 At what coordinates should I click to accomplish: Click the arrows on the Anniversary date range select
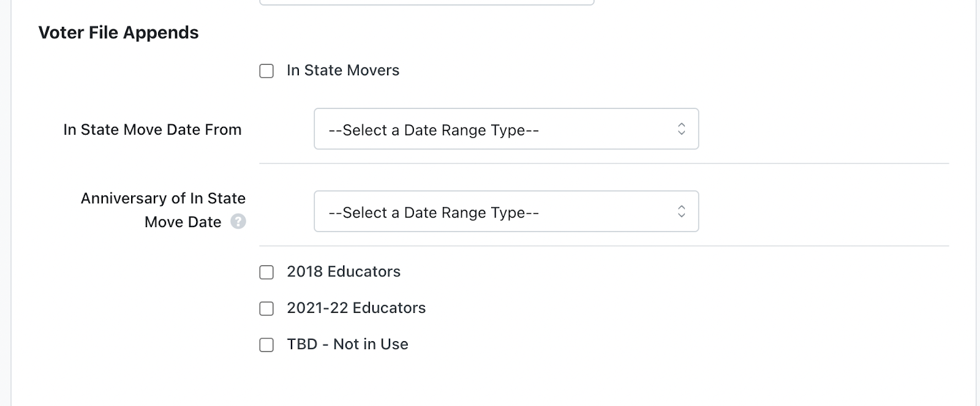(x=681, y=212)
